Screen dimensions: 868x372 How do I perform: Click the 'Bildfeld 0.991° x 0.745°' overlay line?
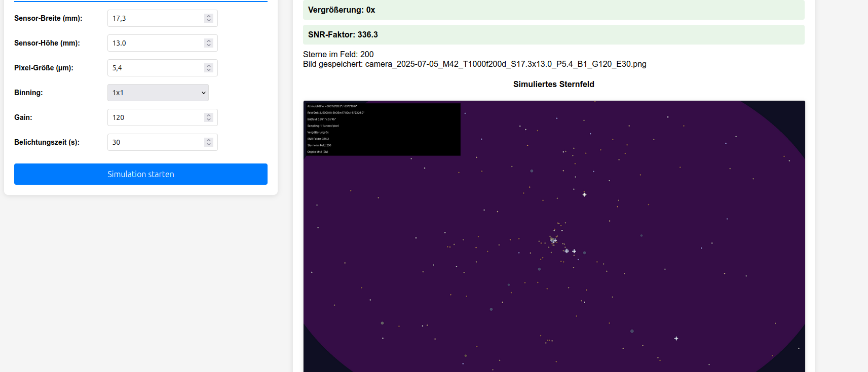pos(321,119)
